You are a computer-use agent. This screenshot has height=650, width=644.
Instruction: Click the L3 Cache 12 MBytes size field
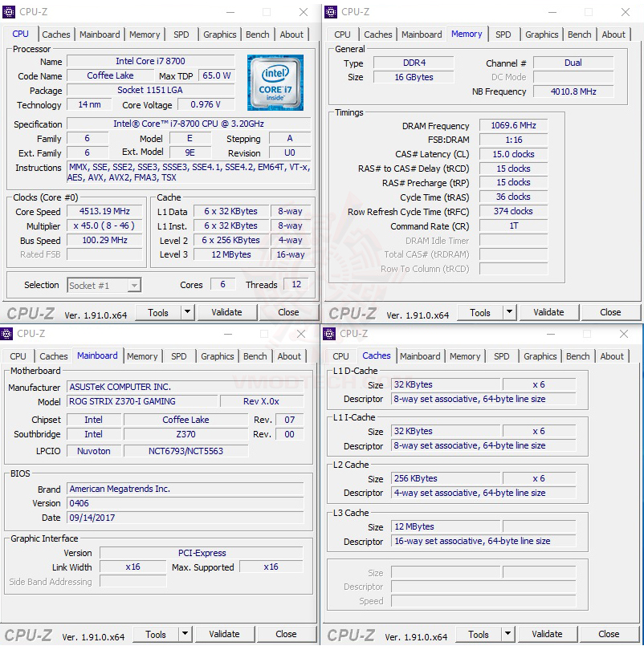(x=446, y=526)
